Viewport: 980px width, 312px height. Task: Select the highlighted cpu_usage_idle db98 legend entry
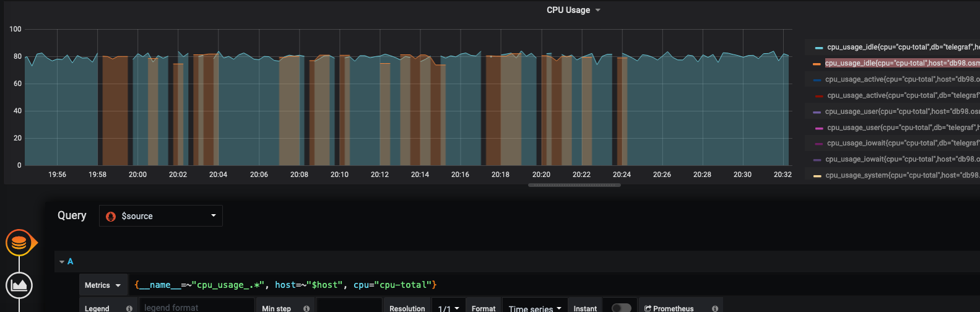[x=902, y=63]
